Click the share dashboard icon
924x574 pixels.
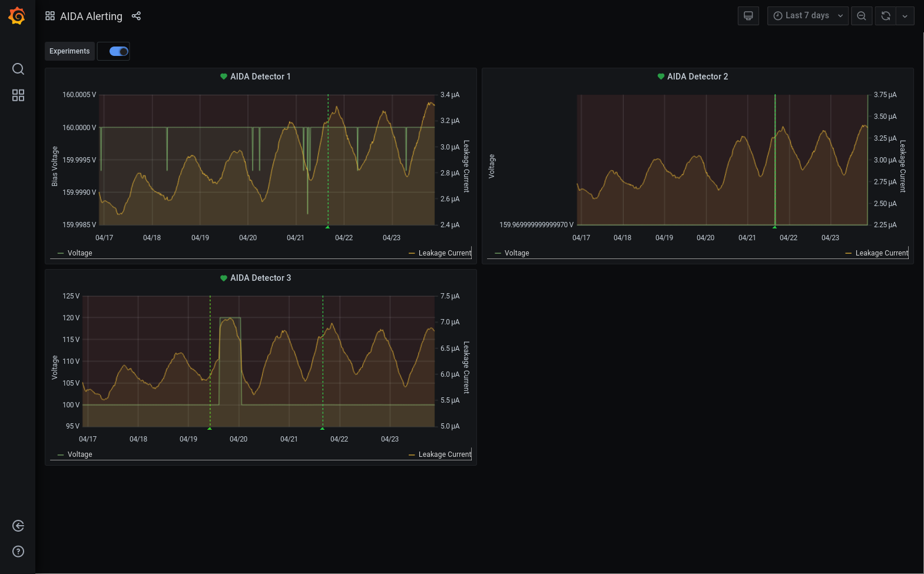coord(136,16)
